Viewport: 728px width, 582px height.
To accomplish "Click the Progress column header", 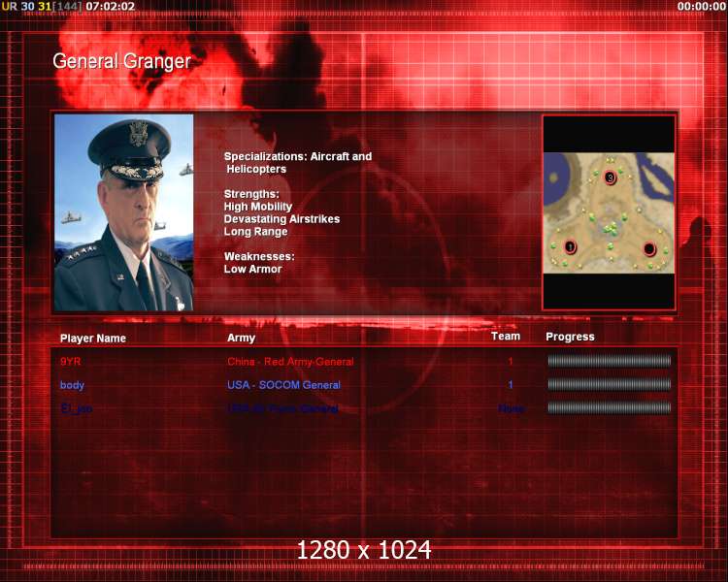I will pos(570,337).
